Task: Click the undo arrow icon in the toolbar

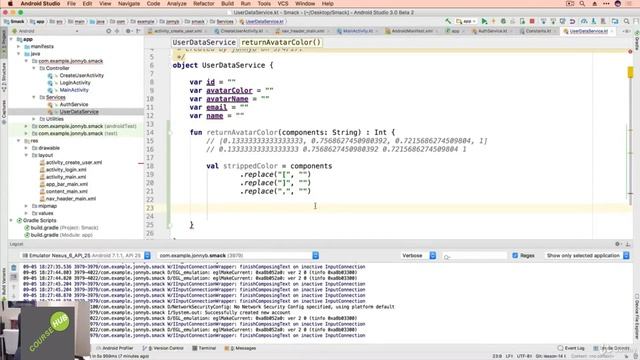Action: click(573, 21)
